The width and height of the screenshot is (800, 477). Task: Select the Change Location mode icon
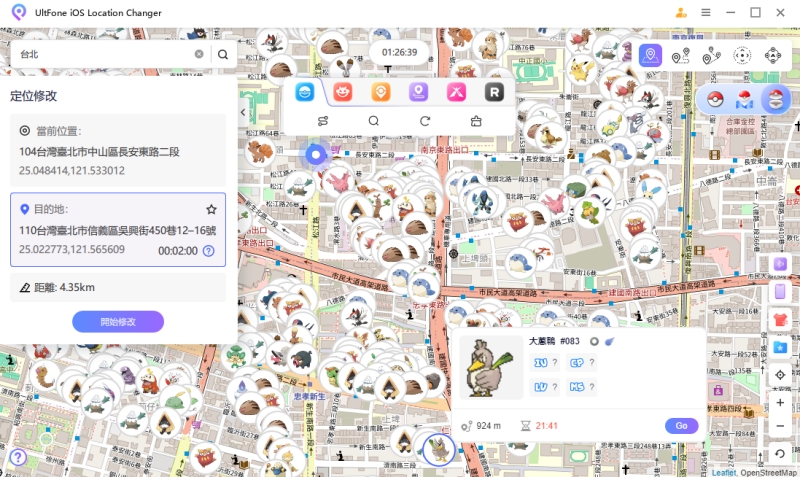(651, 55)
